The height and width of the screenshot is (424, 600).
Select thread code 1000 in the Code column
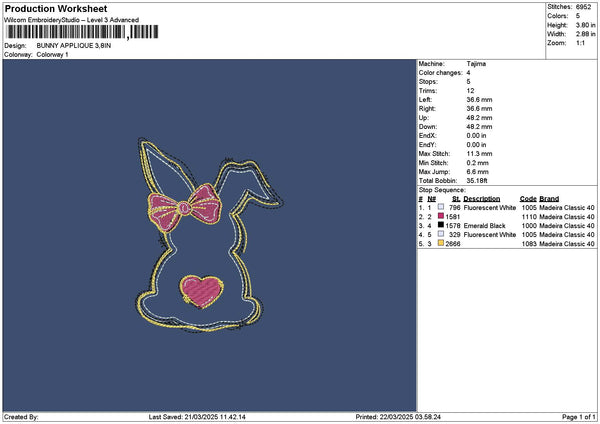click(529, 226)
